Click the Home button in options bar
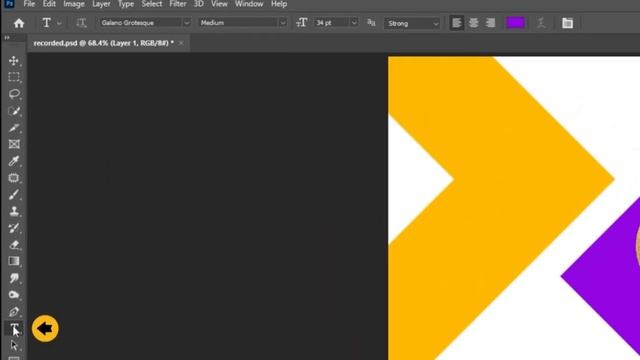This screenshot has width=640, height=360. coord(19,23)
